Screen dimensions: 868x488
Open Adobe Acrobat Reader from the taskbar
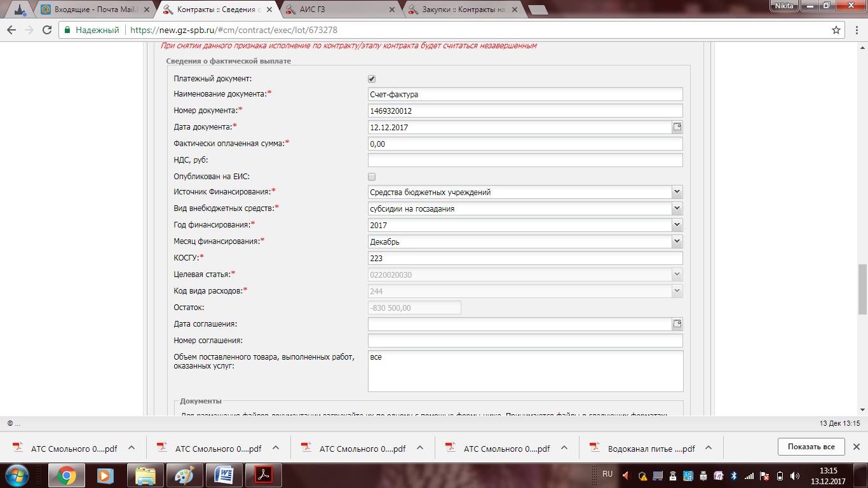click(x=264, y=475)
